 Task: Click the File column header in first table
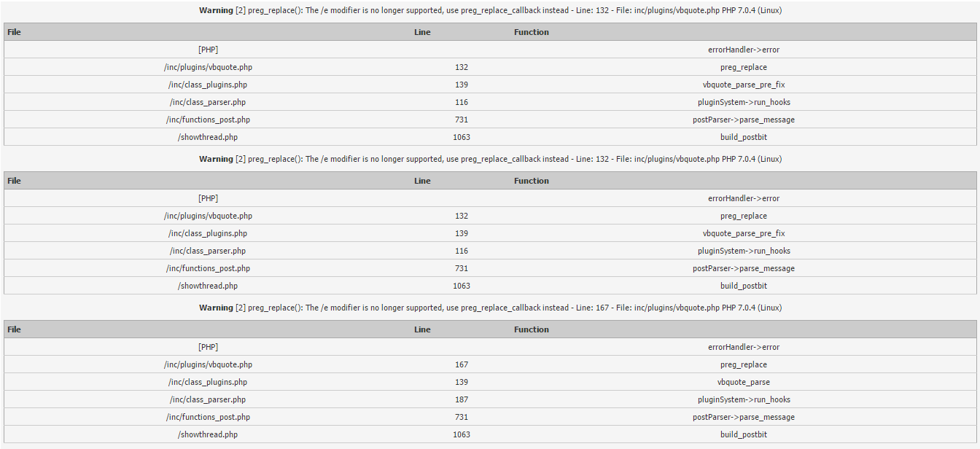pyautogui.click(x=15, y=32)
